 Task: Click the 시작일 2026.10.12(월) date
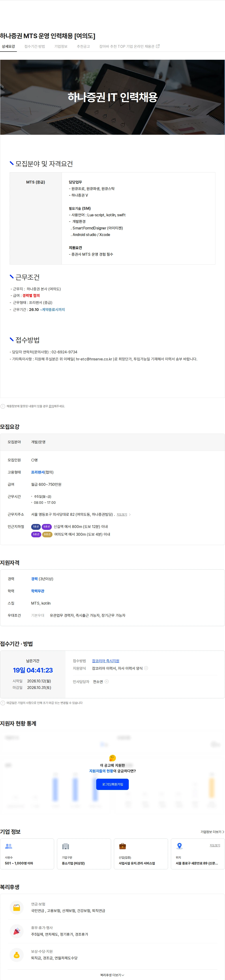(x=32, y=681)
